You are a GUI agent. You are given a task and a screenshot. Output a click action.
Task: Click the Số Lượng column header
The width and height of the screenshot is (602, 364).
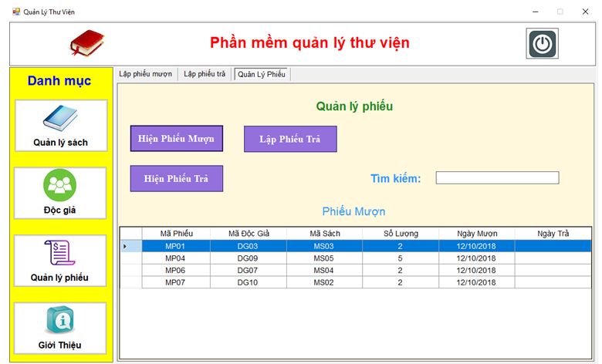[401, 234]
